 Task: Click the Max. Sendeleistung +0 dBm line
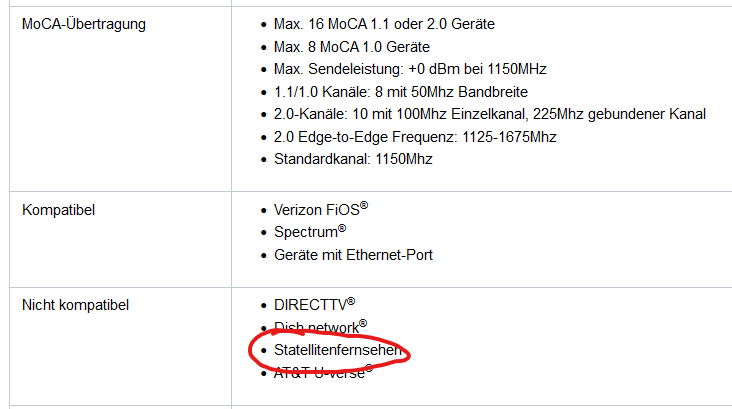410,69
